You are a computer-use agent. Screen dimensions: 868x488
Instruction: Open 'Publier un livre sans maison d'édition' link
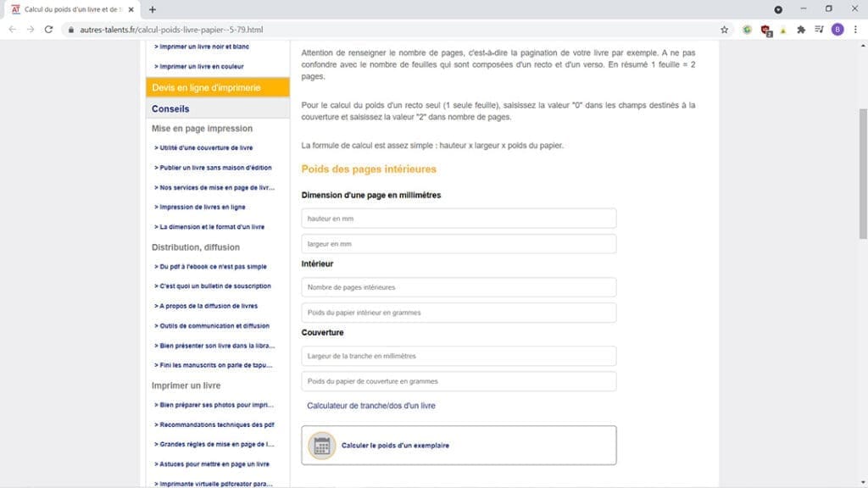(213, 168)
